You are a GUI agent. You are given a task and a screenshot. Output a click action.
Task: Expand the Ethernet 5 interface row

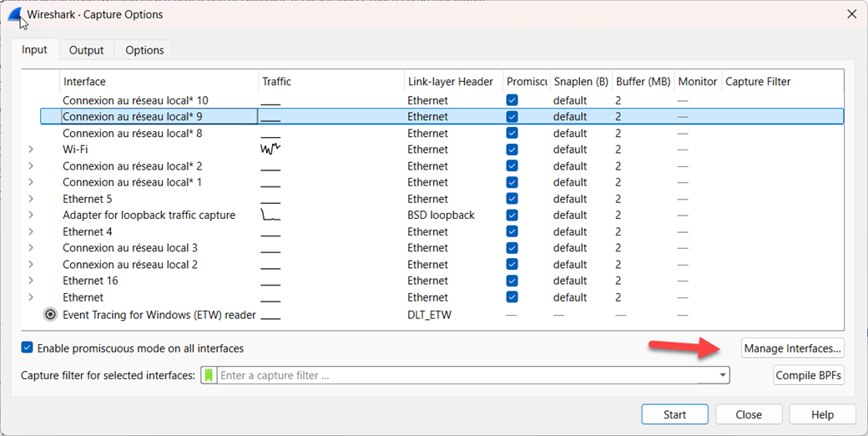tap(31, 198)
